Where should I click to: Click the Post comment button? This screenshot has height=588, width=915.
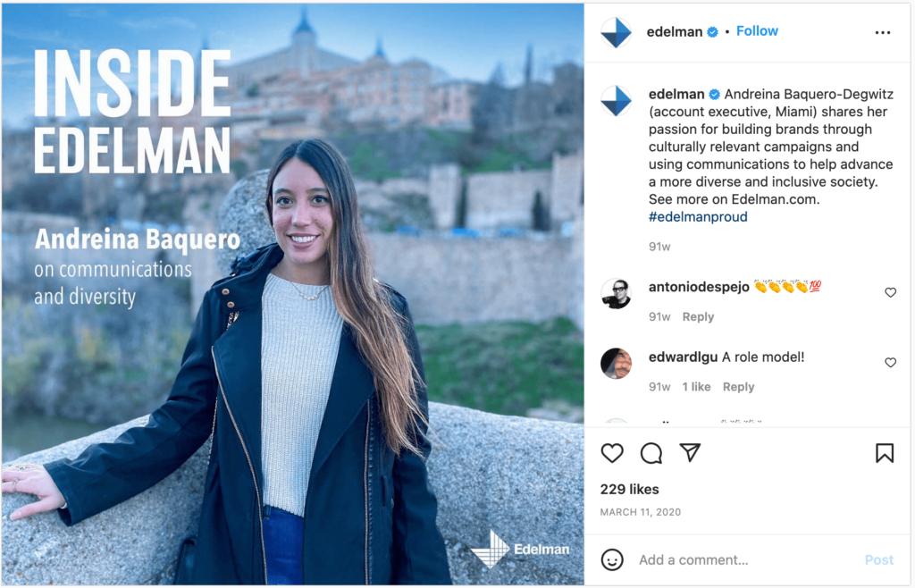879,560
